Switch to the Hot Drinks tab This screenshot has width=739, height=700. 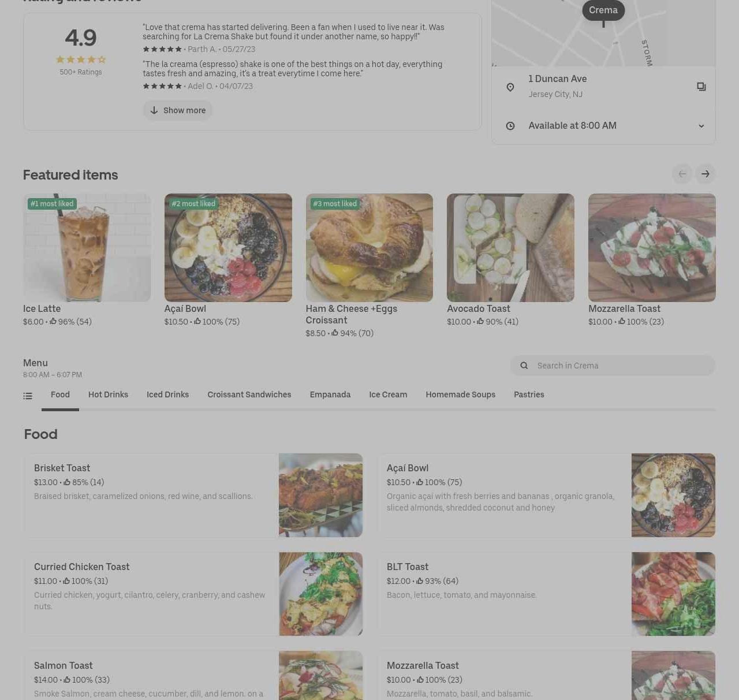pos(108,394)
